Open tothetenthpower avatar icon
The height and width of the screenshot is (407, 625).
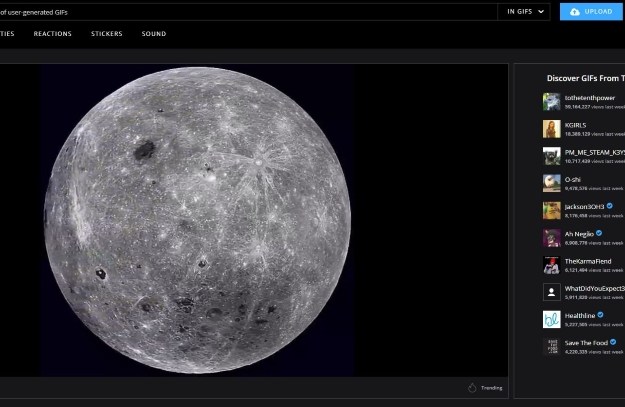click(551, 101)
